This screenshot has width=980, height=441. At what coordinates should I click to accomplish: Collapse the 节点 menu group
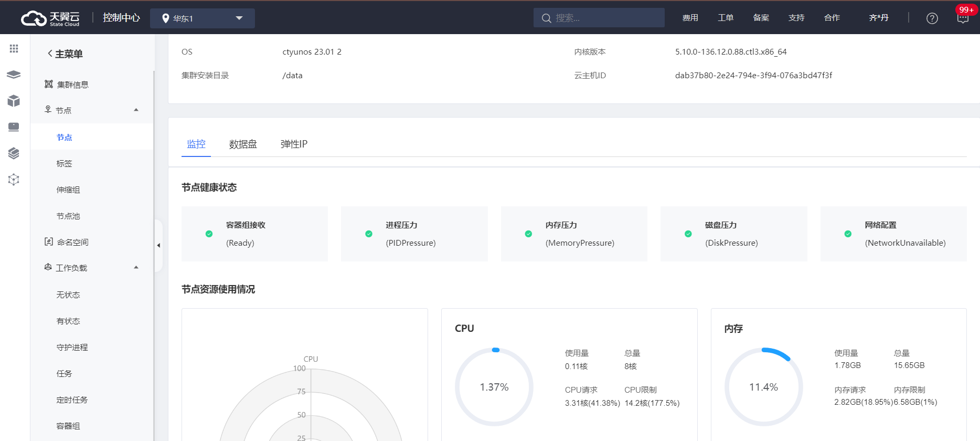pyautogui.click(x=136, y=110)
